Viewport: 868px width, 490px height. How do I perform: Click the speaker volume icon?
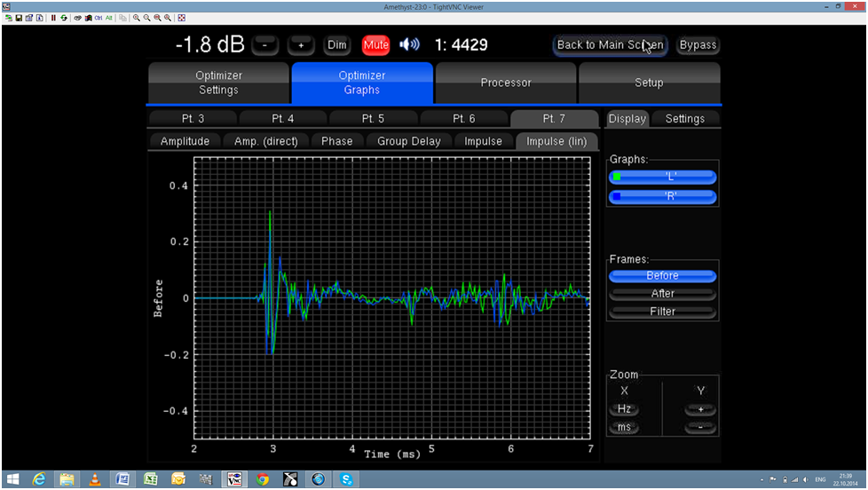409,45
